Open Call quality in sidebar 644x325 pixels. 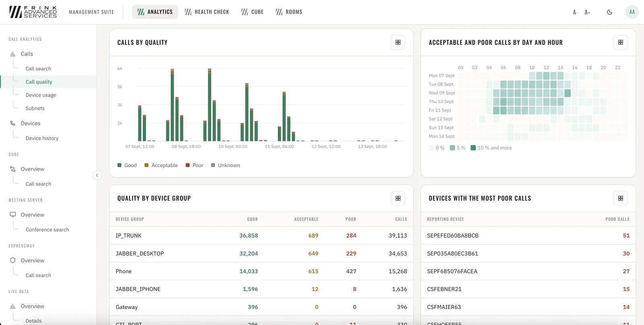(39, 82)
